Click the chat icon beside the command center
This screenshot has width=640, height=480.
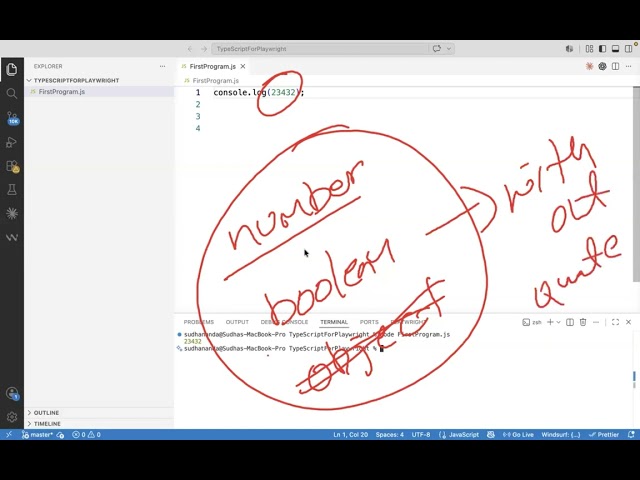coord(437,49)
